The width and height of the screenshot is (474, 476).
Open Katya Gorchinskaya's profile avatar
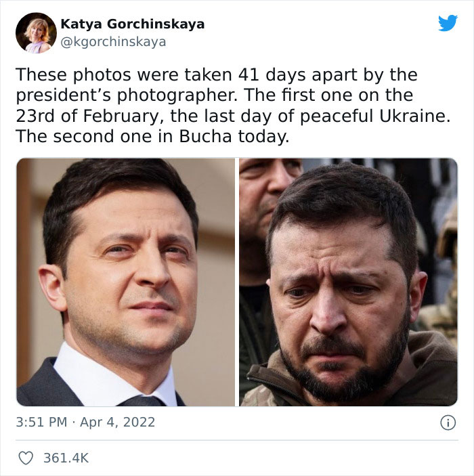[36, 33]
